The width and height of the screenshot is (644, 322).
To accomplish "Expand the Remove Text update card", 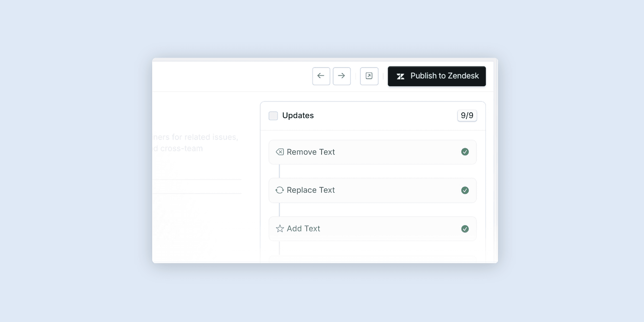I will [x=372, y=152].
